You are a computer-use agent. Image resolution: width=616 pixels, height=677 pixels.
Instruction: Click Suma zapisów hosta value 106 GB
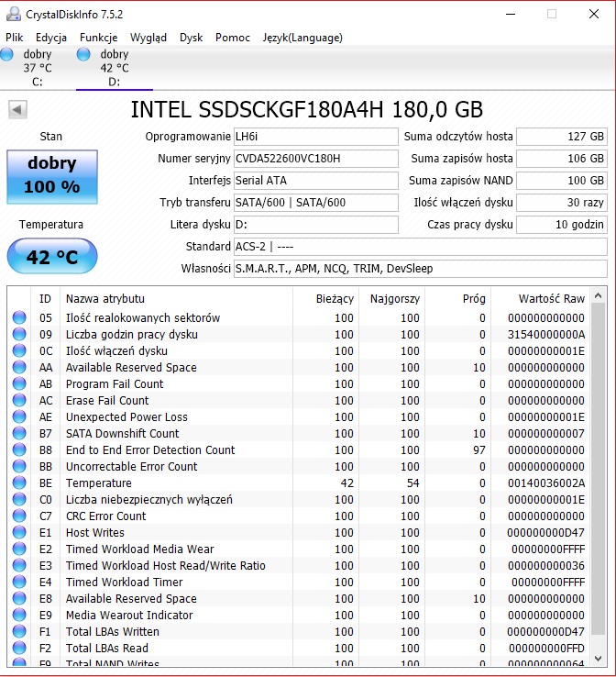point(562,159)
